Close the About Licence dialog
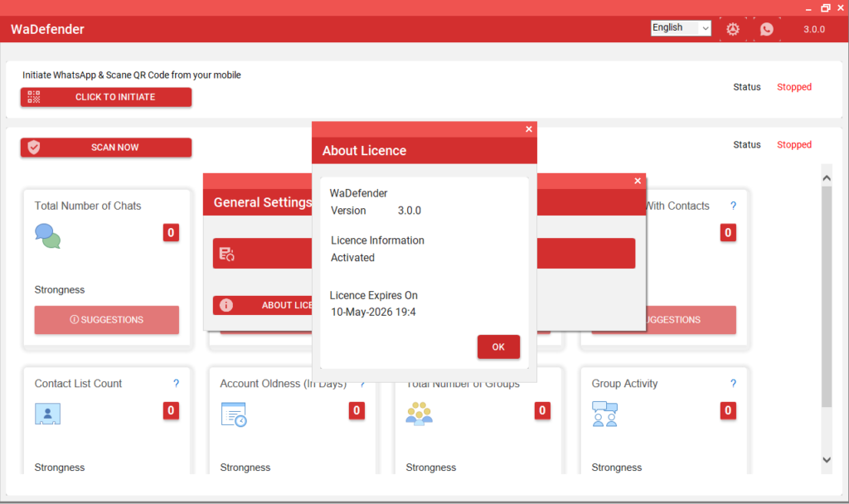This screenshot has height=504, width=849. tap(529, 128)
